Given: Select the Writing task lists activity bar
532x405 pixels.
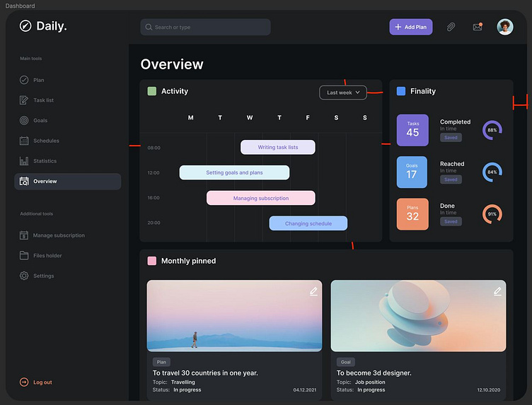Looking at the screenshot, I should pyautogui.click(x=277, y=147).
